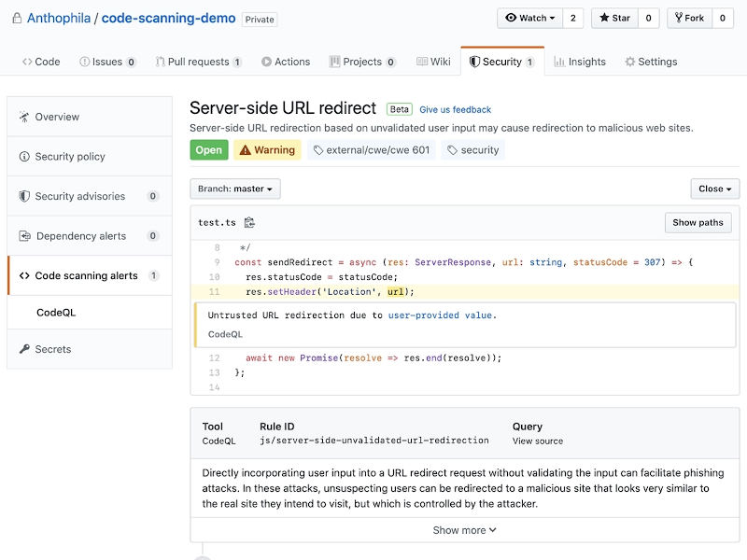747x560 pixels.
Task: Click the code brackets icon beside Code scanning alerts
Action: pos(24,275)
